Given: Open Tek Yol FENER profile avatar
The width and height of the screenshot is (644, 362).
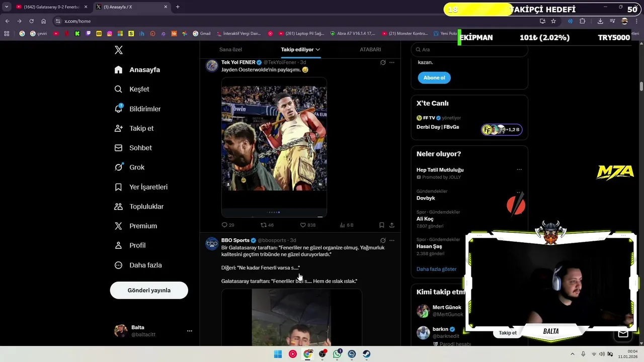Looking at the screenshot, I should coord(212,66).
